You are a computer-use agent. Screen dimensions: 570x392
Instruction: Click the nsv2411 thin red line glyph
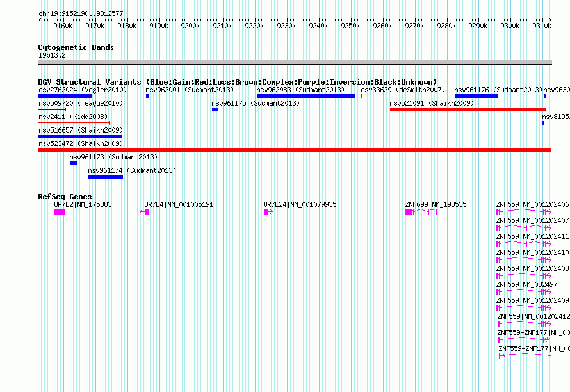click(x=74, y=123)
